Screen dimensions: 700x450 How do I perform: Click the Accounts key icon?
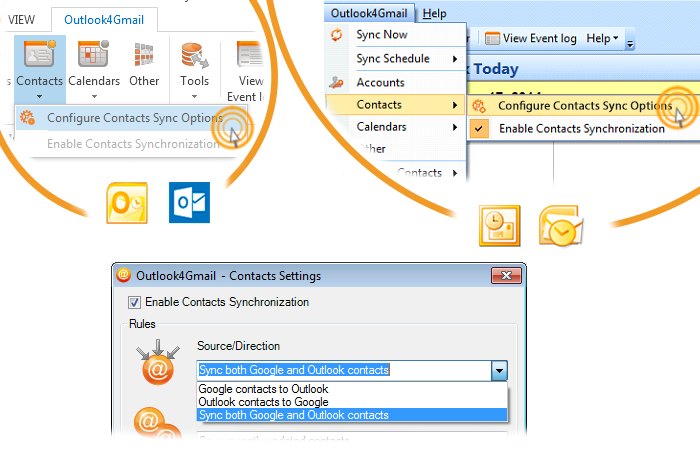click(336, 82)
